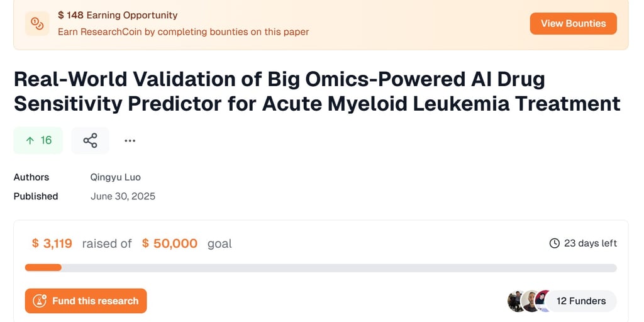
Task: Click the middle funder avatar
Action: click(x=531, y=301)
